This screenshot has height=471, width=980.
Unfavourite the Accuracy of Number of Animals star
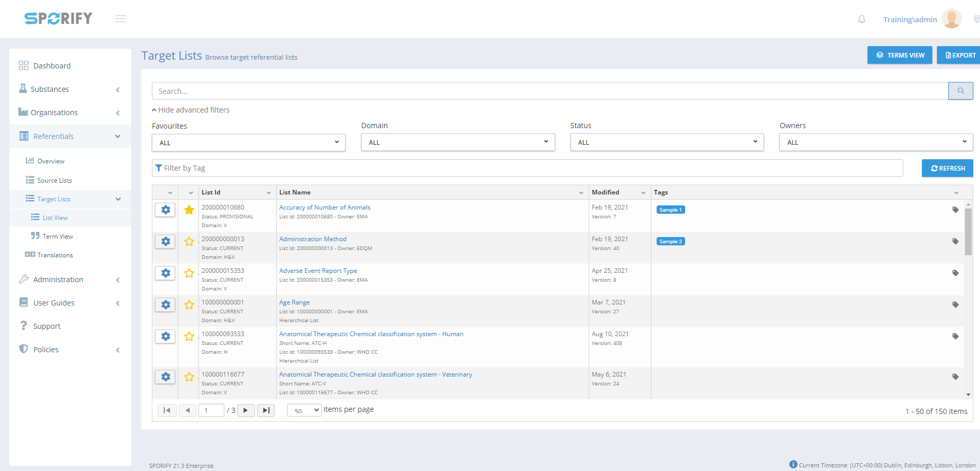(x=189, y=210)
